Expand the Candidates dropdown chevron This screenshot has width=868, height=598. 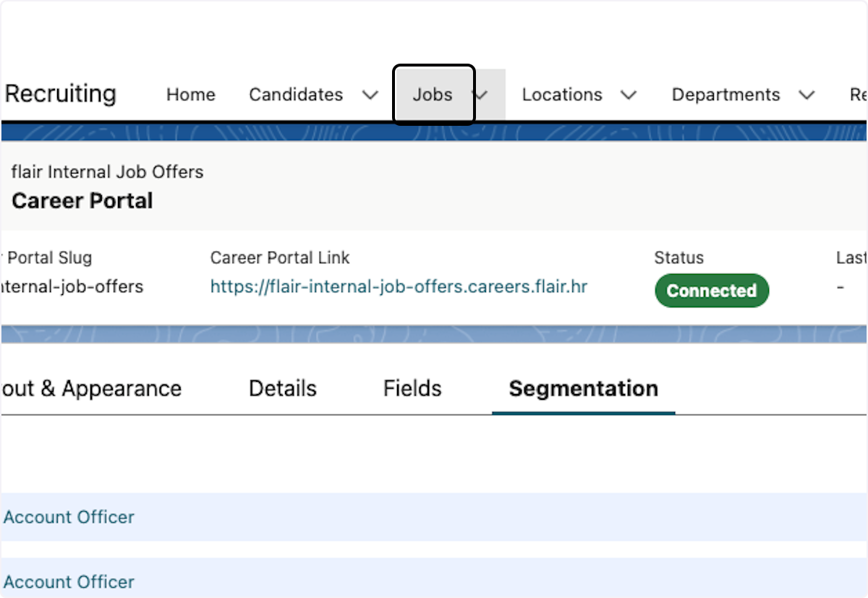tap(370, 95)
